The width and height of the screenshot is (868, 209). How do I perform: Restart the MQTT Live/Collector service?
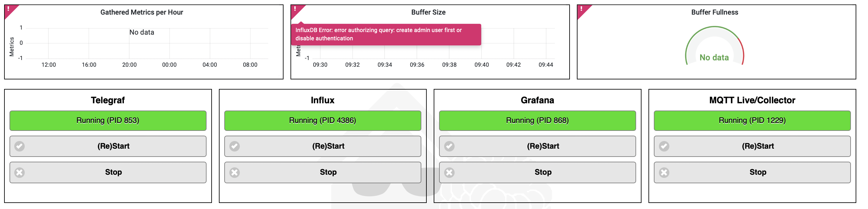757,146
